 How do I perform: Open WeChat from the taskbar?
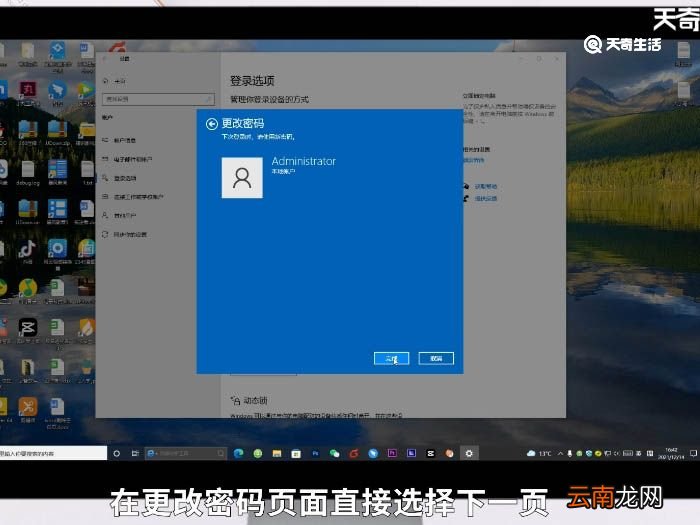334,454
